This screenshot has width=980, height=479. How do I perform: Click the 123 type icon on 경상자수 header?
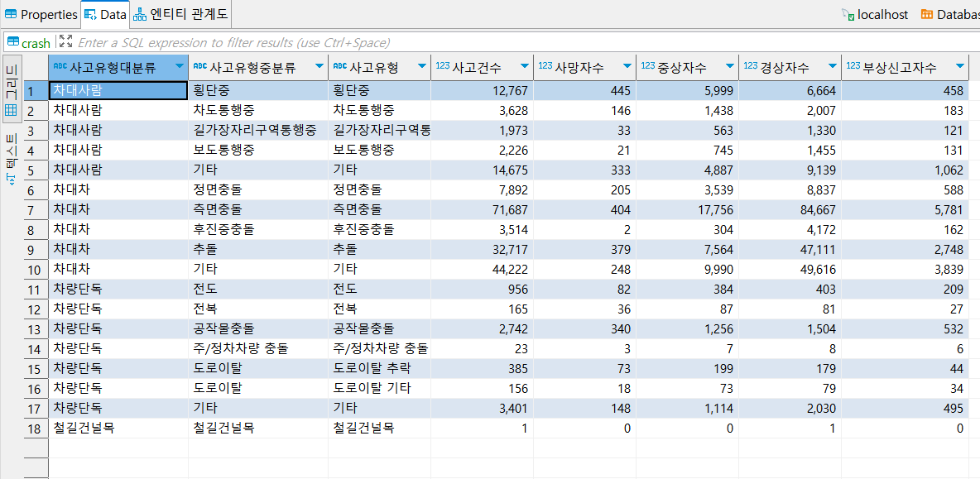coord(751,65)
